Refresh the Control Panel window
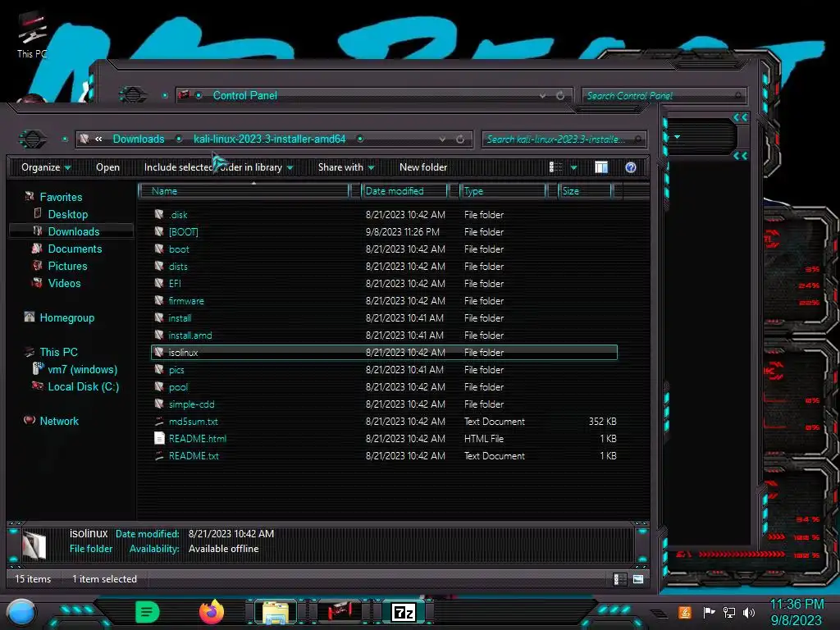 (x=560, y=95)
